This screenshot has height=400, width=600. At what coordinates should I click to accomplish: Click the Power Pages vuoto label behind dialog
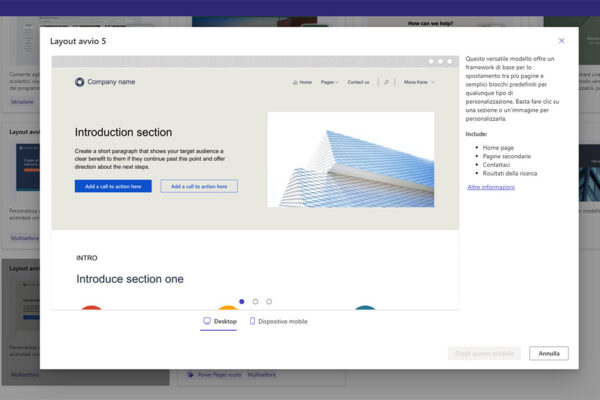click(x=219, y=375)
